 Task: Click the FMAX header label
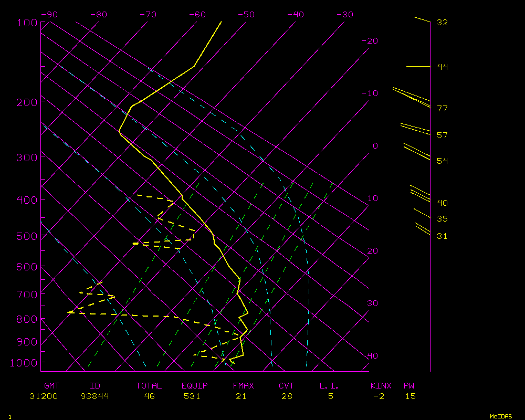click(x=243, y=386)
